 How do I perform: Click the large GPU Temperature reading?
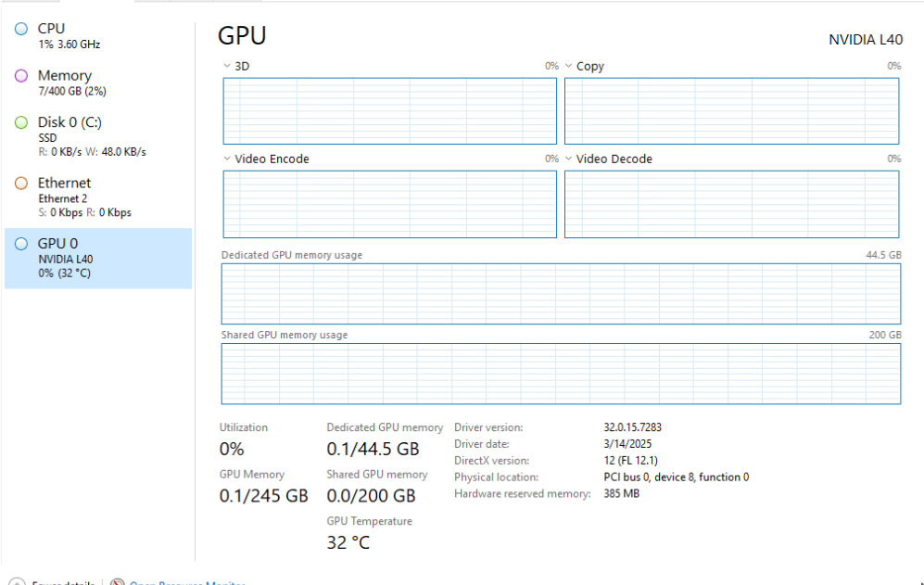pos(348,543)
